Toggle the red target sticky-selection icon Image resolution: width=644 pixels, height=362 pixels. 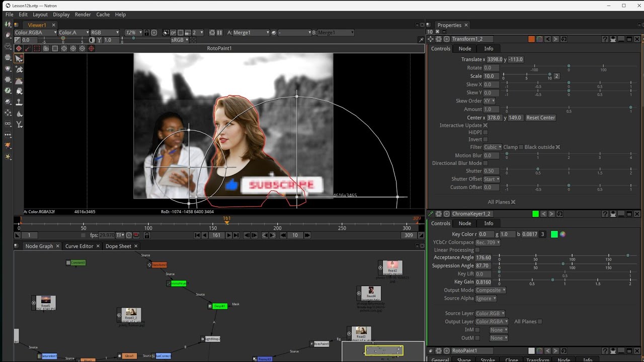click(x=91, y=48)
